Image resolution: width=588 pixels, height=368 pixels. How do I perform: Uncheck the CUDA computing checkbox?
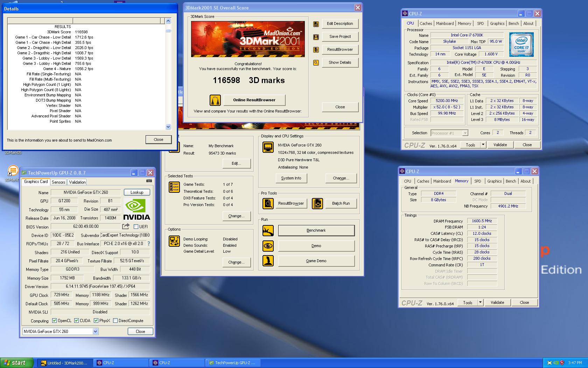pos(76,320)
